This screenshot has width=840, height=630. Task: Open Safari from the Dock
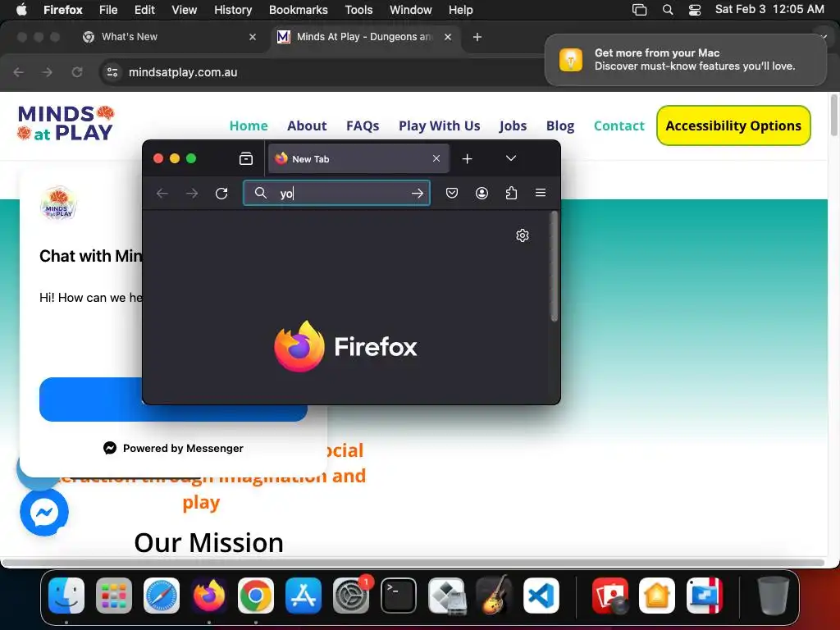(x=162, y=596)
